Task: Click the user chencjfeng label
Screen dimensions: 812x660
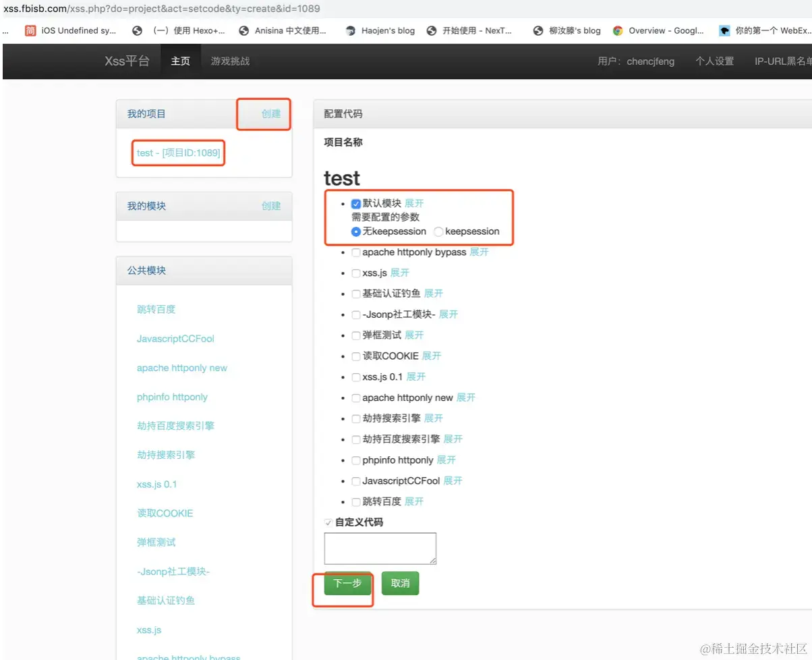Action: point(636,61)
